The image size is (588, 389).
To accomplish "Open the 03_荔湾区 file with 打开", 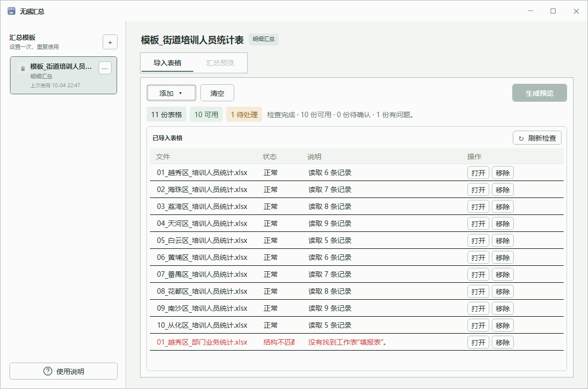I will (x=478, y=206).
